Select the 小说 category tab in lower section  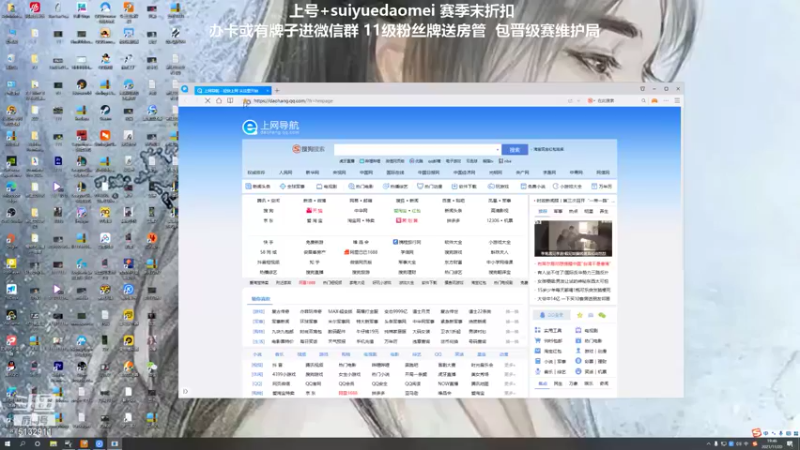257,355
